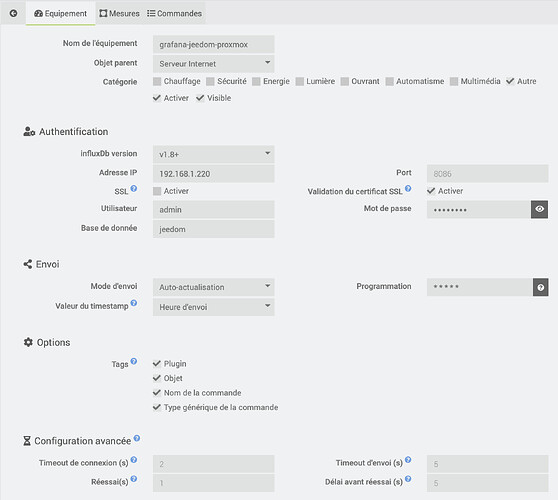Open the Commandes tab
Screen dimensions: 558x500
pyautogui.click(x=174, y=14)
